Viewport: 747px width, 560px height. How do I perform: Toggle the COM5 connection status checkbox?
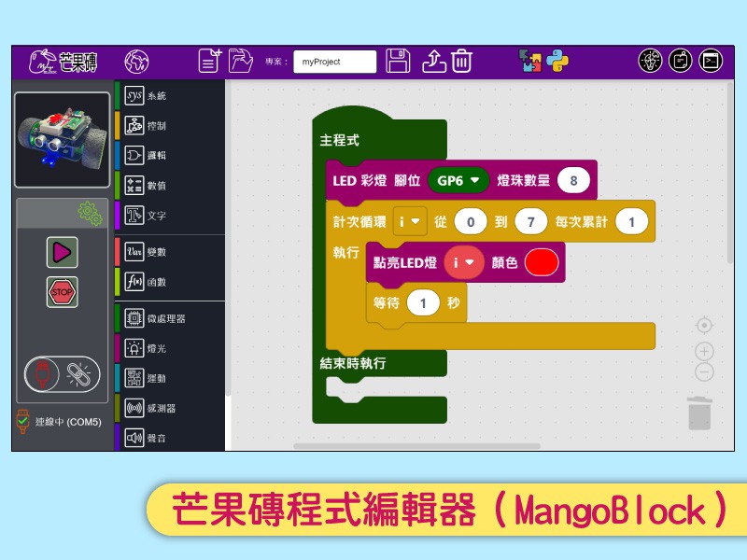point(23,422)
